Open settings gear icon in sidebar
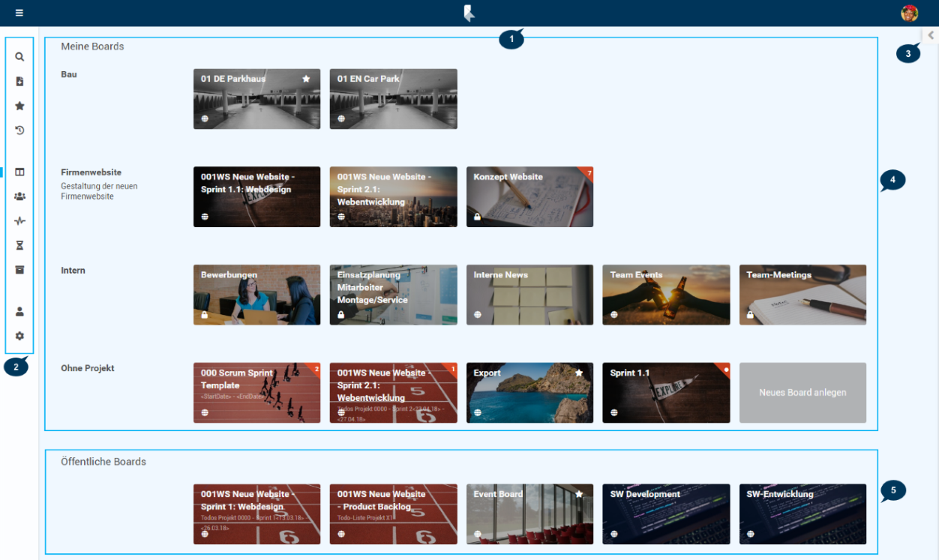This screenshot has width=939, height=560. click(19, 336)
